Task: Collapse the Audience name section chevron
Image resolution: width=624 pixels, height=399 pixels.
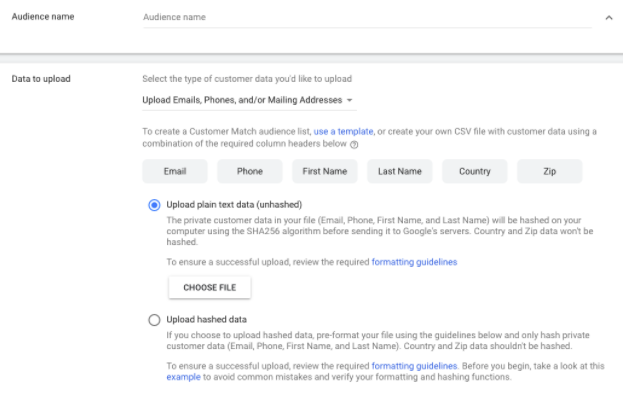Action: click(608, 18)
